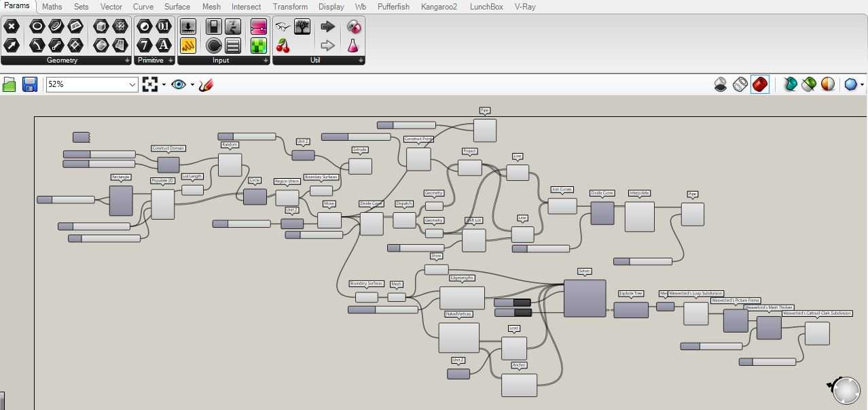Select the Circle parameter icon
This screenshot has width=868, height=410.
click(x=37, y=27)
